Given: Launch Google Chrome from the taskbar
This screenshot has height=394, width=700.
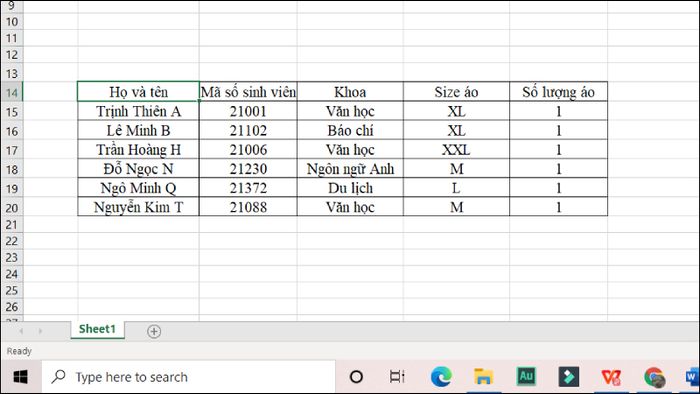Looking at the screenshot, I should click(654, 377).
